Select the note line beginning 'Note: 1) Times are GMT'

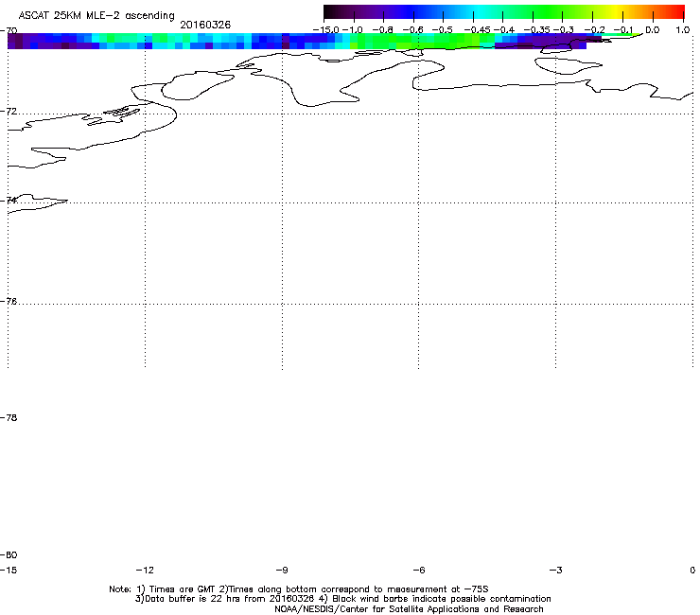pos(299,589)
